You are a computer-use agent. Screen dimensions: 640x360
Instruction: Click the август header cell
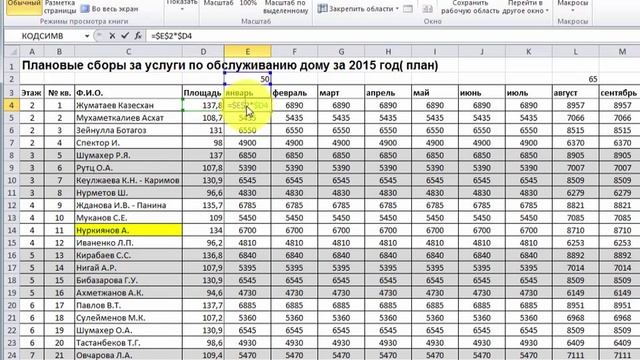coord(576,93)
